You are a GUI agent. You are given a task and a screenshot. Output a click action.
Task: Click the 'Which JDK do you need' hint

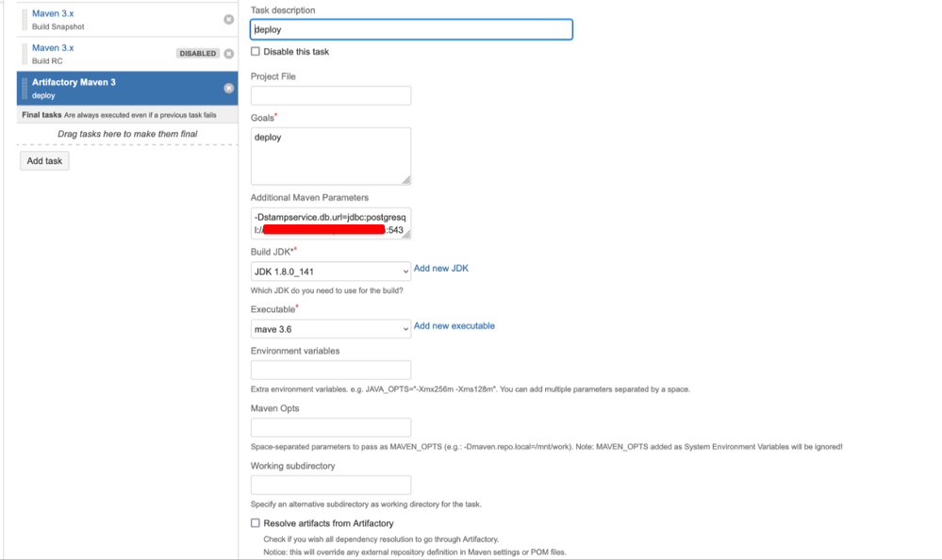327,290
